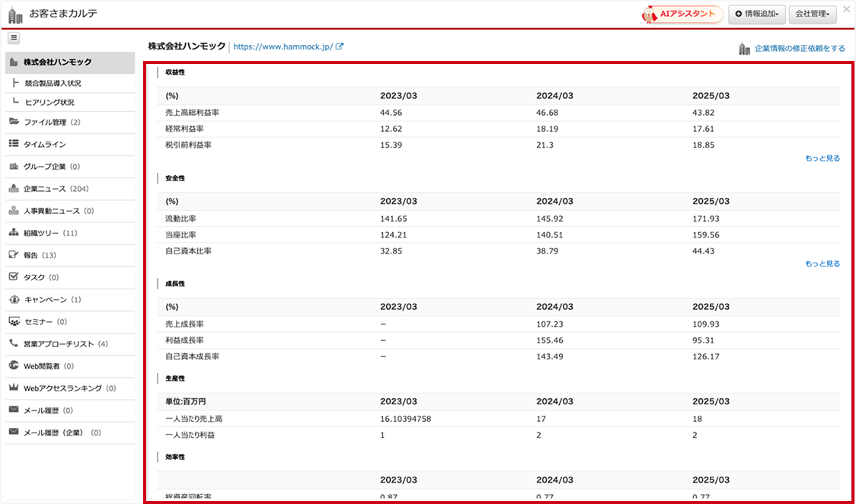Expand the 会社管理 dropdown

pyautogui.click(x=813, y=14)
